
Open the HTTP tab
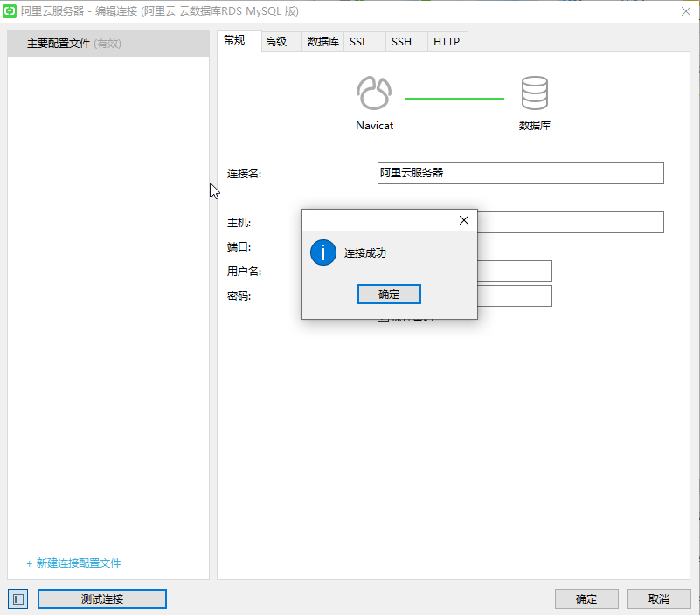pyautogui.click(x=447, y=42)
